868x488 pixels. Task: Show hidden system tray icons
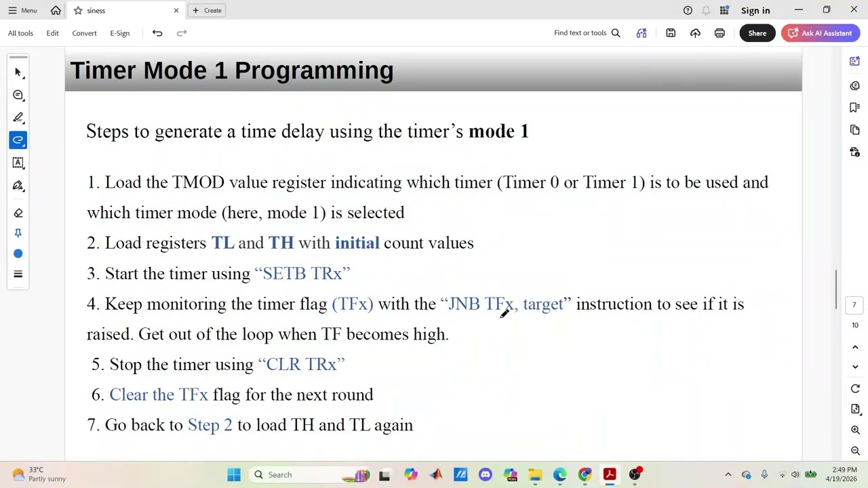[x=728, y=474]
